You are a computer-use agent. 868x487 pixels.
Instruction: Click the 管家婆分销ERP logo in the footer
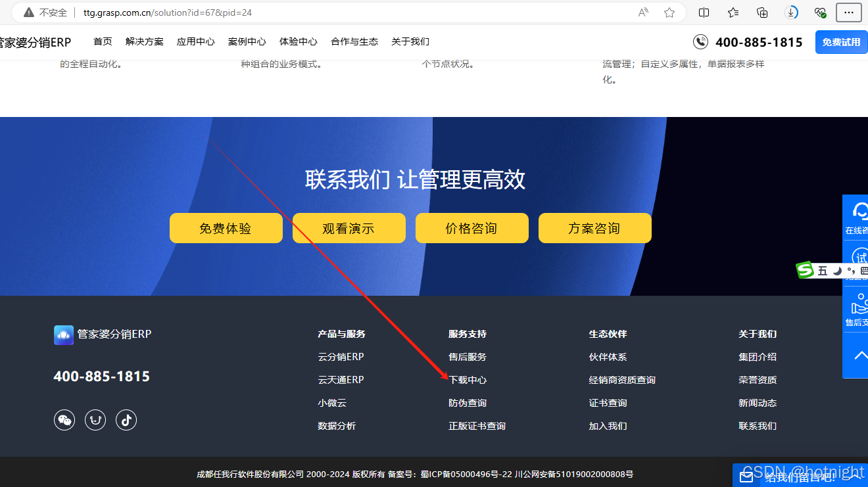point(103,335)
